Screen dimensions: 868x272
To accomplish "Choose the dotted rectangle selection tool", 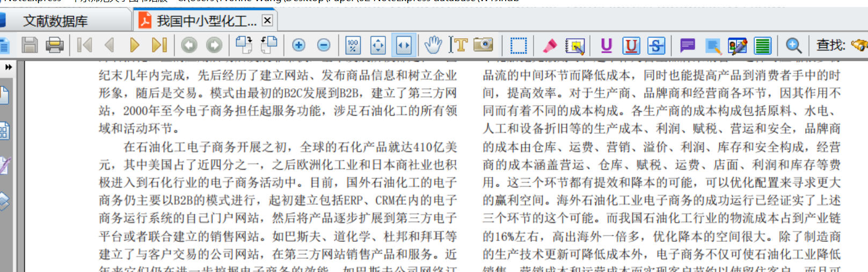I will 519,45.
